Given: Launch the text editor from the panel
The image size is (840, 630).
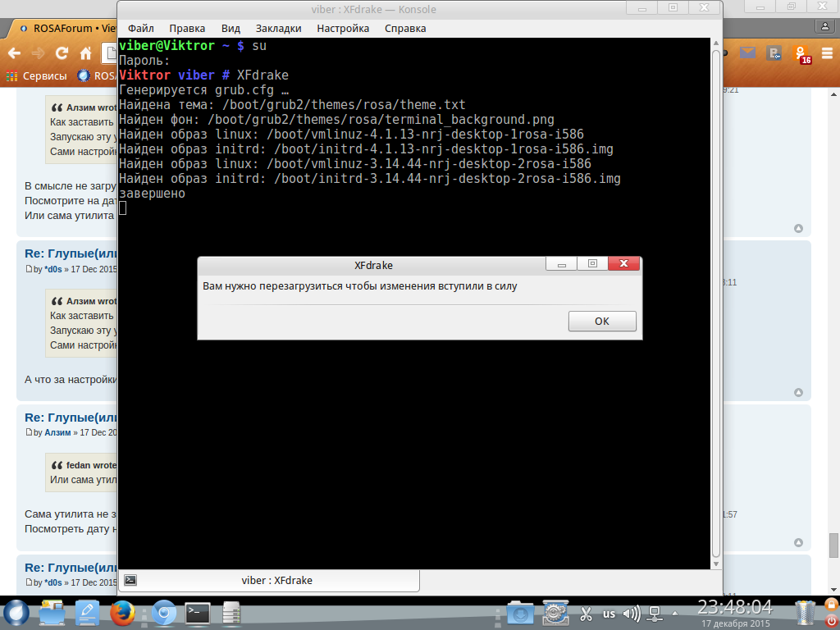Looking at the screenshot, I should pyautogui.click(x=87, y=614).
